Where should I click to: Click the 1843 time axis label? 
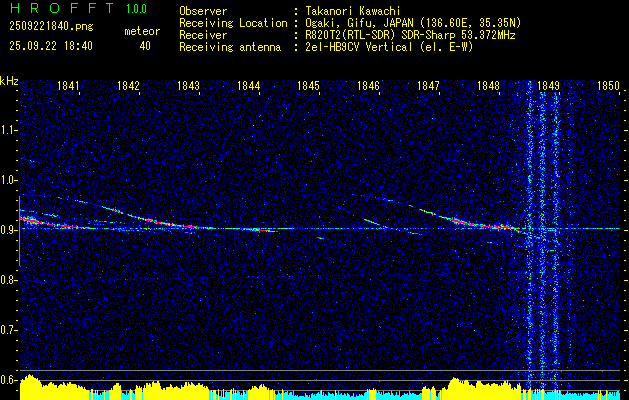[x=189, y=85]
